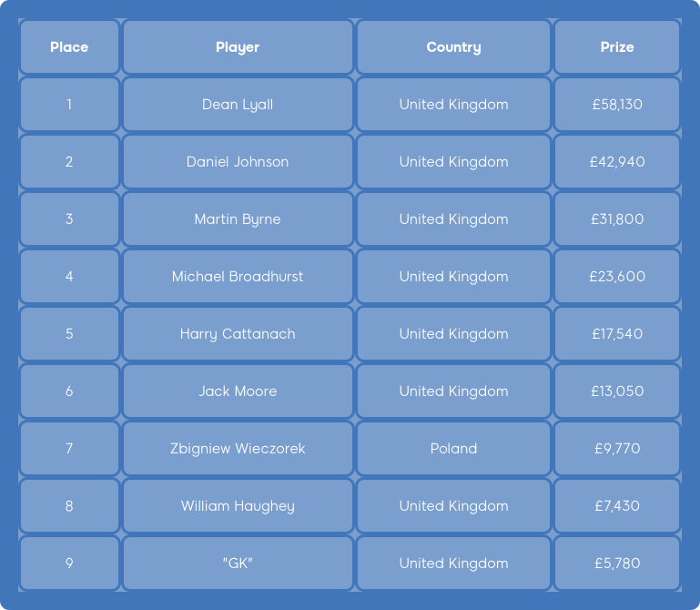Select the Dean Lyall player cell
This screenshot has width=700, height=610.
[x=238, y=105]
